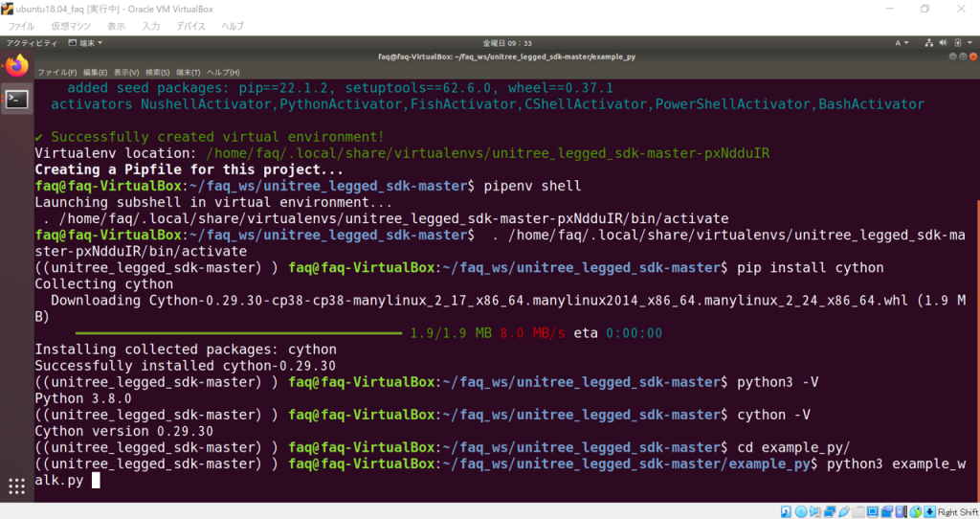The image size is (980, 519).
Task: Open VirtualBox ヘルプ menu
Action: point(233,26)
